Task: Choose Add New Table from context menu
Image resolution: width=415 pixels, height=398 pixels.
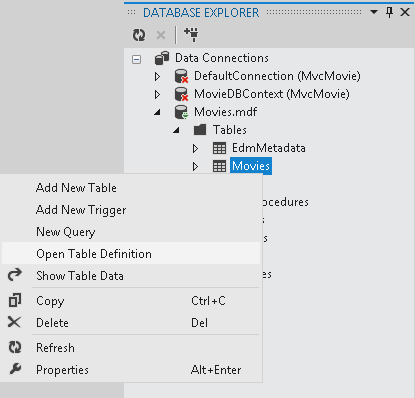Action: [131, 188]
